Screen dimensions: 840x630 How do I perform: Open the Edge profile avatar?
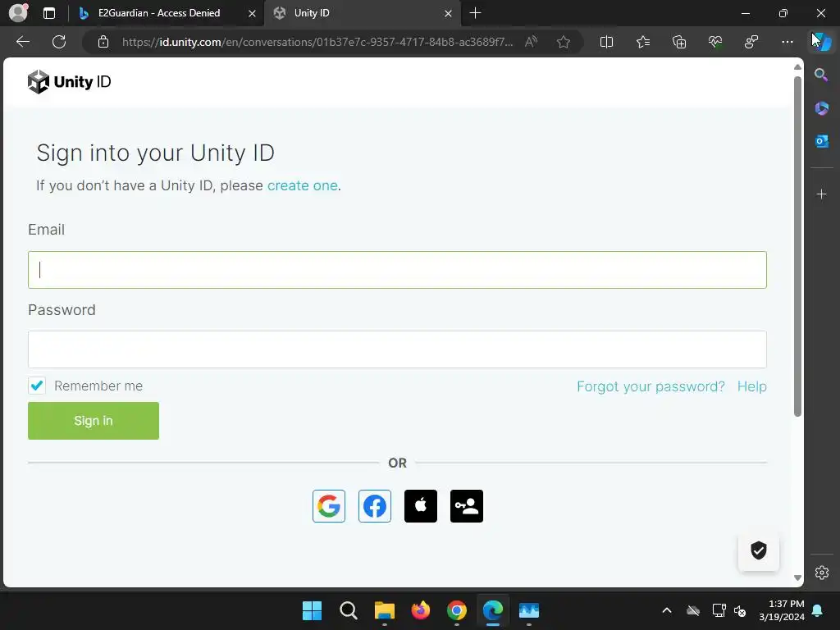click(18, 13)
